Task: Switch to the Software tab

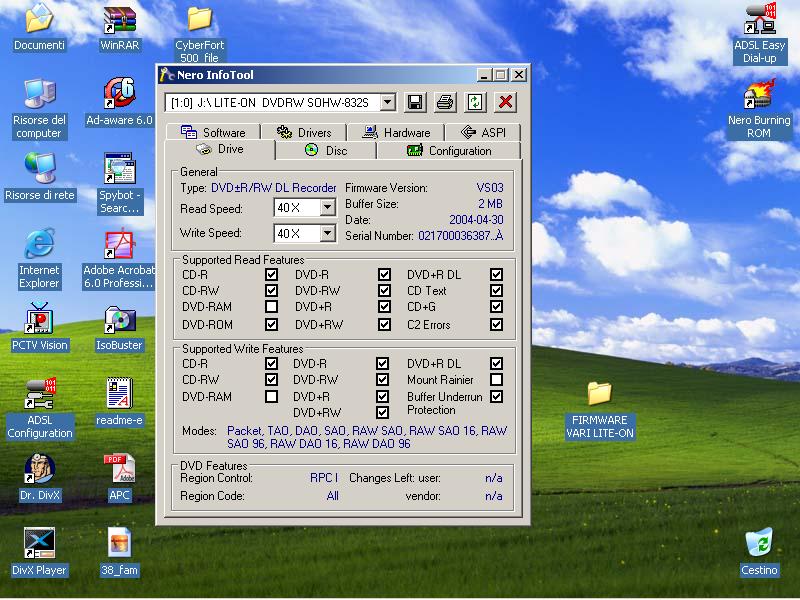Action: pyautogui.click(x=213, y=133)
